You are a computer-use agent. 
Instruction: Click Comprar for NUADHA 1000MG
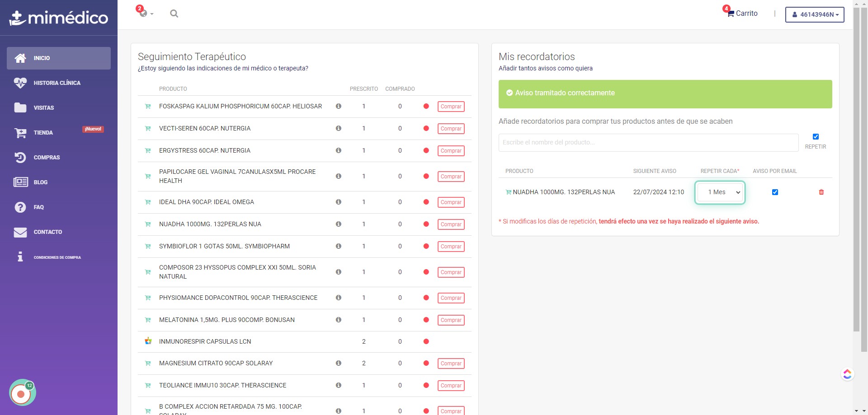(x=451, y=224)
